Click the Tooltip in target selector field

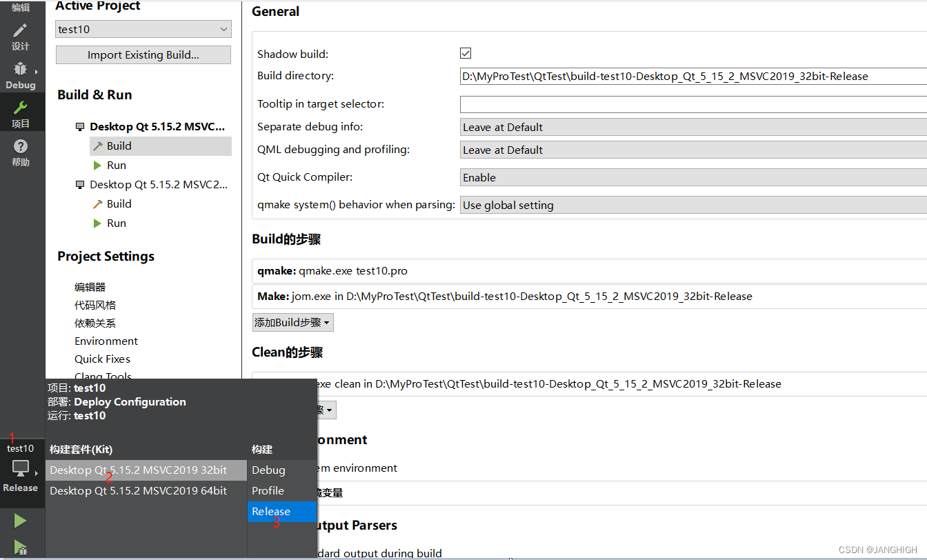click(x=693, y=104)
